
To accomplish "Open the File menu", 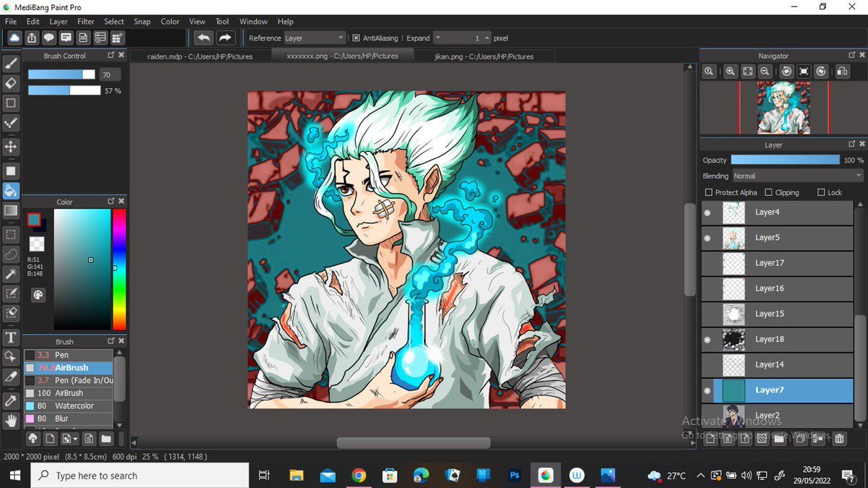I will (11, 22).
